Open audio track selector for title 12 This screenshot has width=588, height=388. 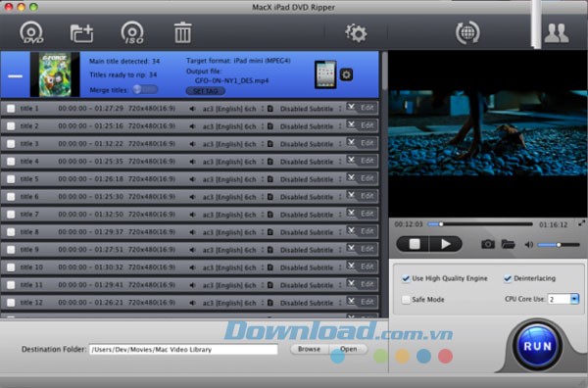[x=233, y=303]
